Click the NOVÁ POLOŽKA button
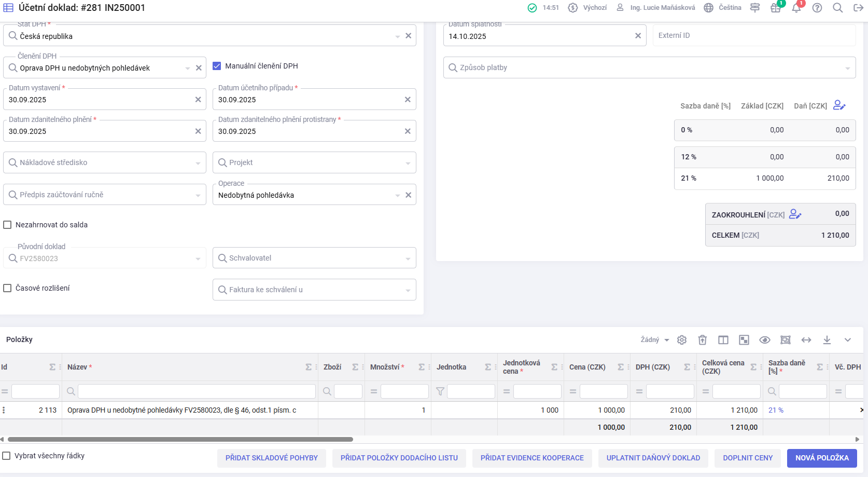 coord(822,458)
